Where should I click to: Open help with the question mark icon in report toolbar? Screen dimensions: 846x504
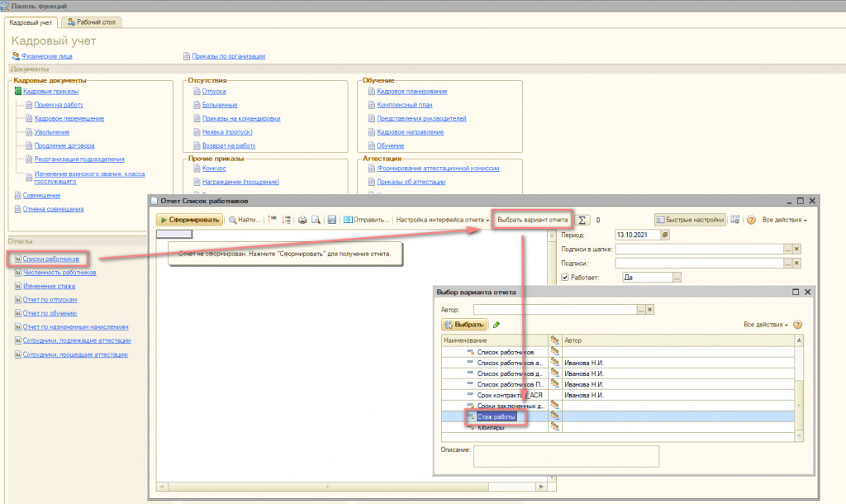click(750, 220)
